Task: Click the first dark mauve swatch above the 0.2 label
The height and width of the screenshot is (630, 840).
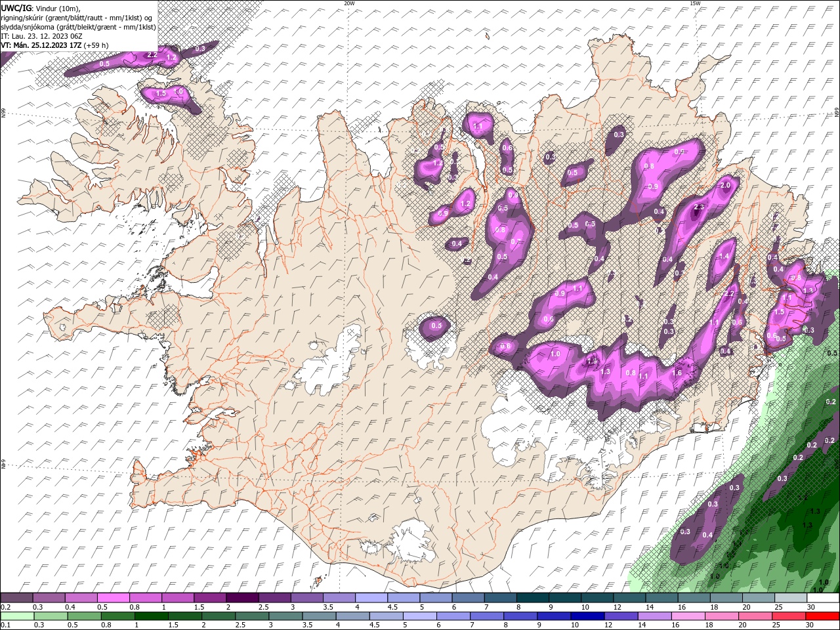Action: 16,598
